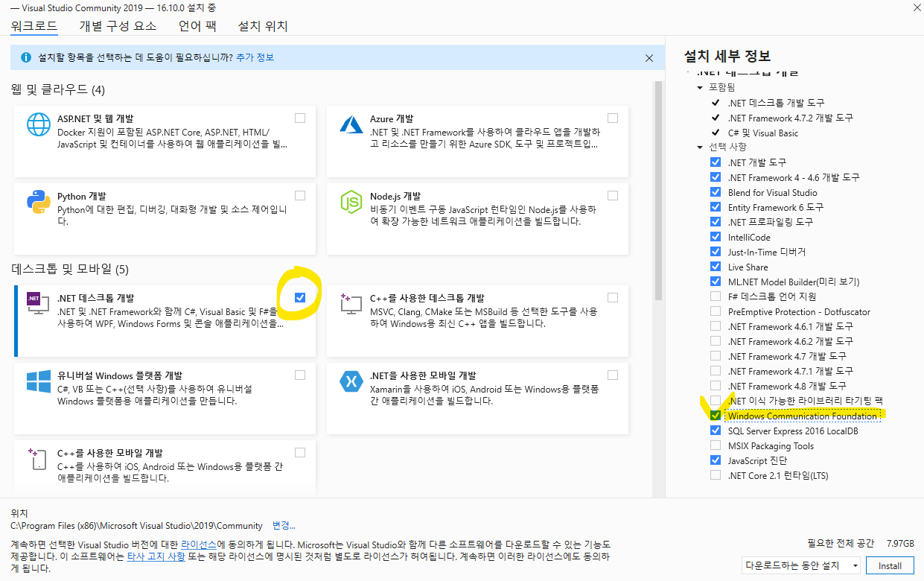Uncheck Live Share option

click(x=716, y=267)
